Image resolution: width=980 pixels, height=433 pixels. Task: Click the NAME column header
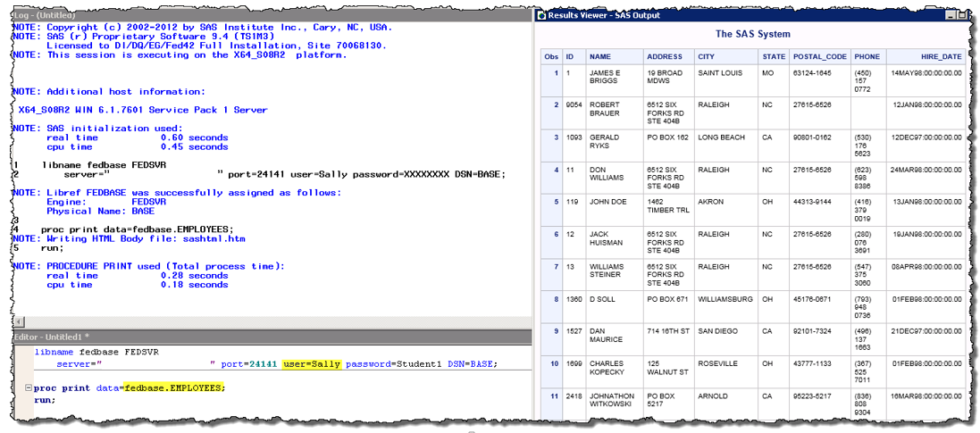pos(600,56)
